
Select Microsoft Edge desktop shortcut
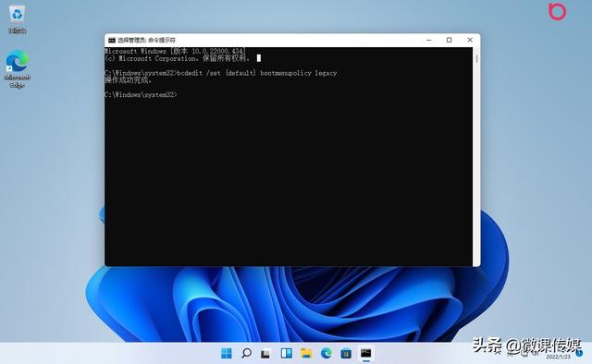click(17, 69)
